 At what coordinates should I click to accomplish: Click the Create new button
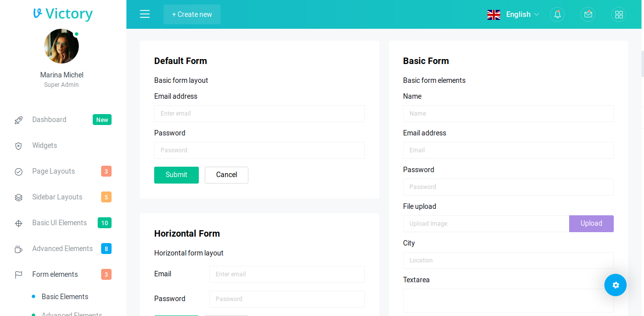click(x=192, y=14)
